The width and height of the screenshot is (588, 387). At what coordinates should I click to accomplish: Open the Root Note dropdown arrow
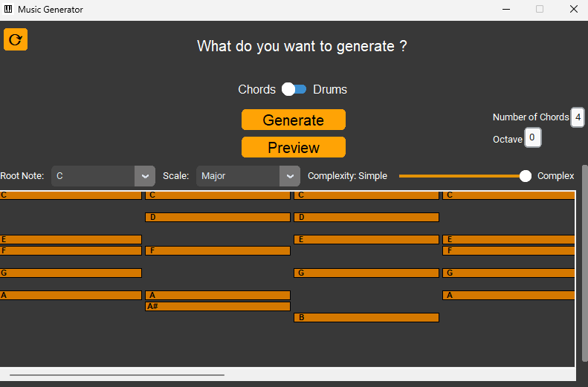(x=145, y=176)
